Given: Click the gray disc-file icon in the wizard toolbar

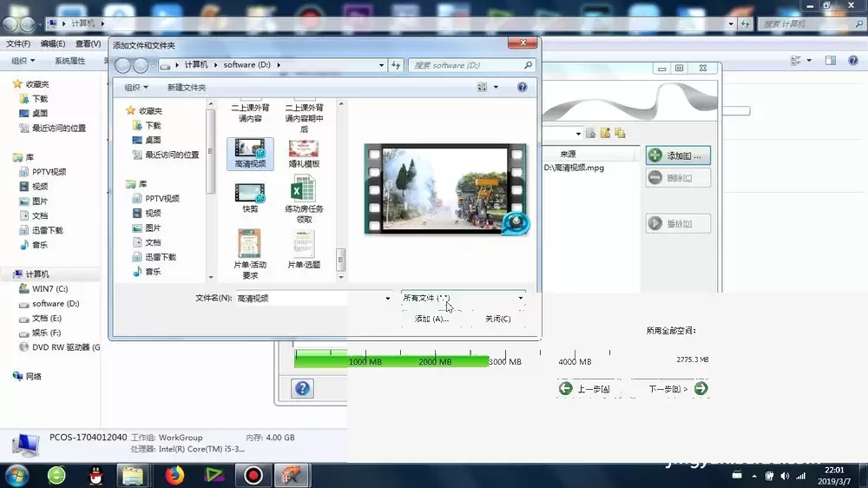Looking at the screenshot, I should click(x=590, y=133).
